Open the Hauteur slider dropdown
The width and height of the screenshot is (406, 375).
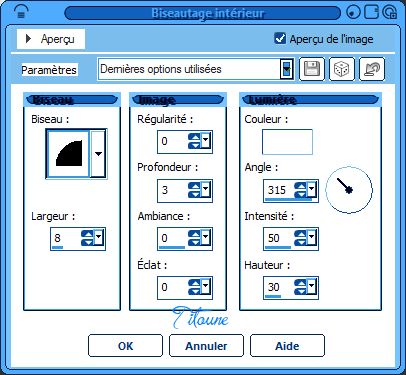(x=311, y=286)
